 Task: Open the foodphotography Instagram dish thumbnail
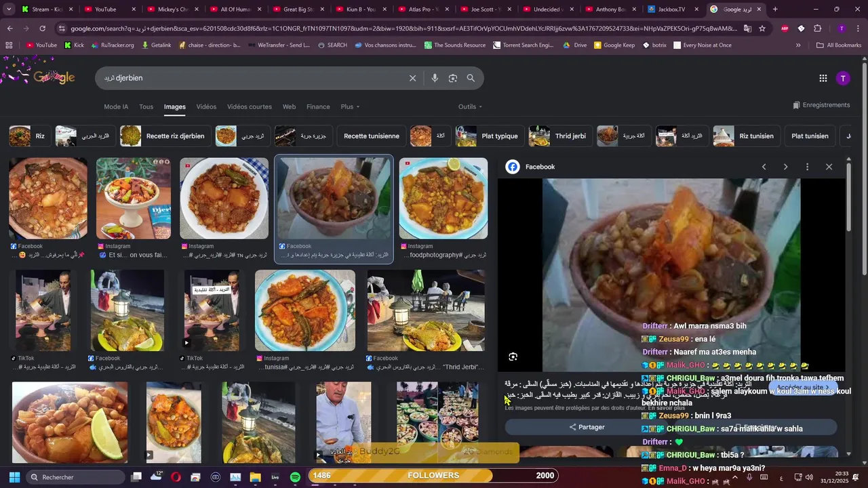tap(443, 199)
